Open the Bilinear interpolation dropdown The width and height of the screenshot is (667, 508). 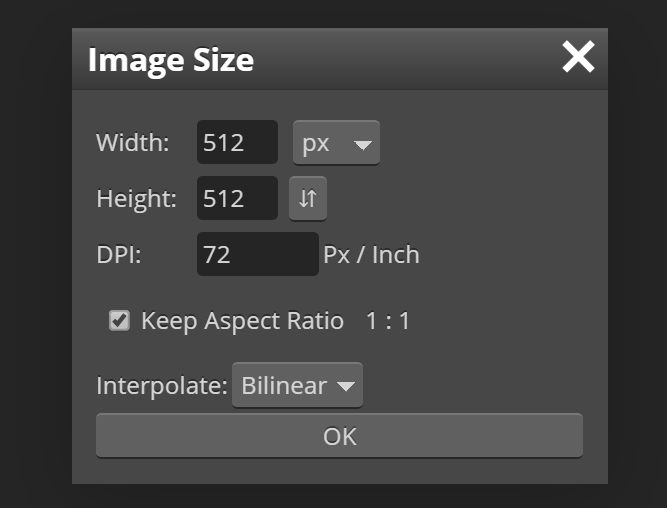pos(297,385)
